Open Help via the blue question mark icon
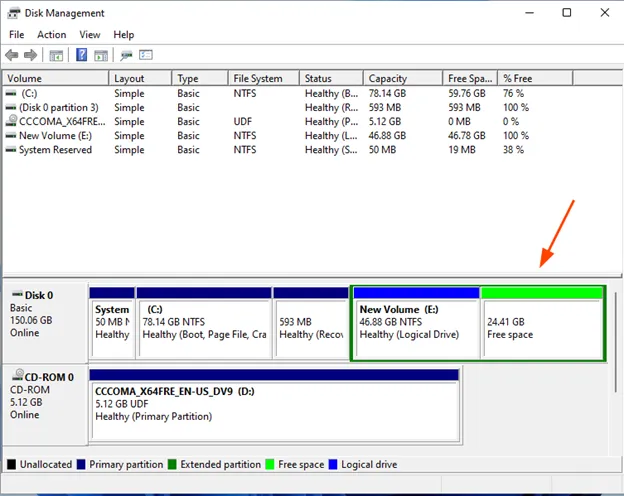This screenshot has height=496, width=624. [x=81, y=55]
